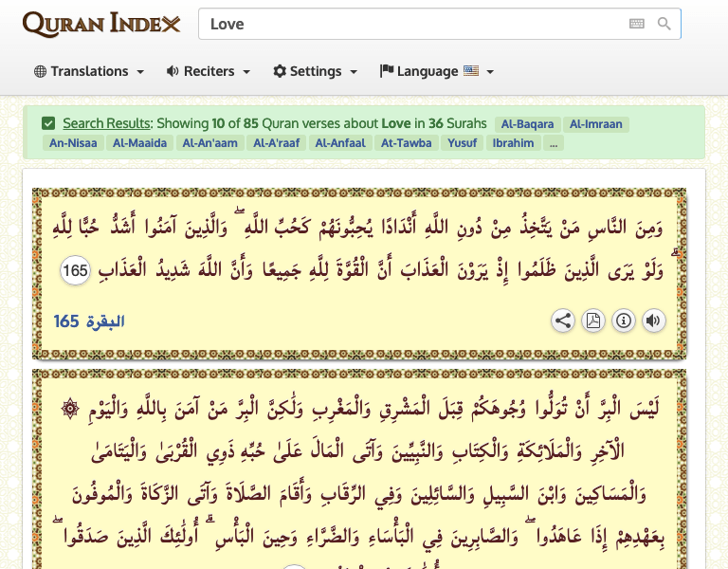728x569 pixels.
Task: Open the Language selection menu
Action: click(437, 71)
